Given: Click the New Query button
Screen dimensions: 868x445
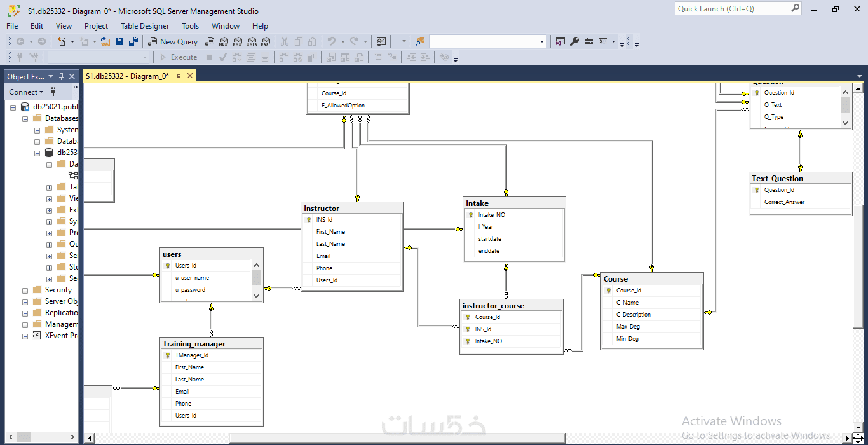Looking at the screenshot, I should pos(173,41).
